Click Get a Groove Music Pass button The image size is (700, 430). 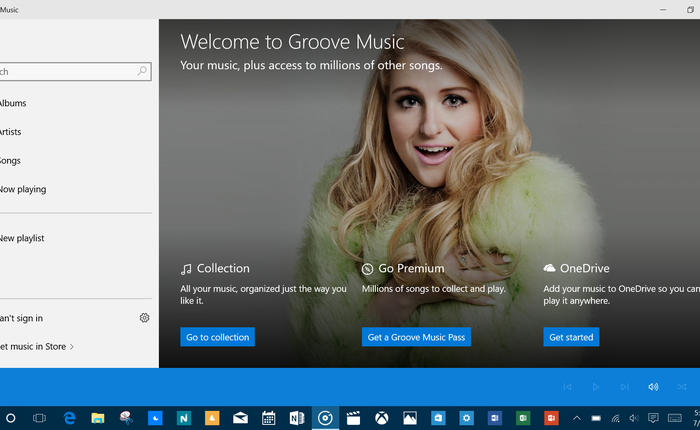coord(416,337)
